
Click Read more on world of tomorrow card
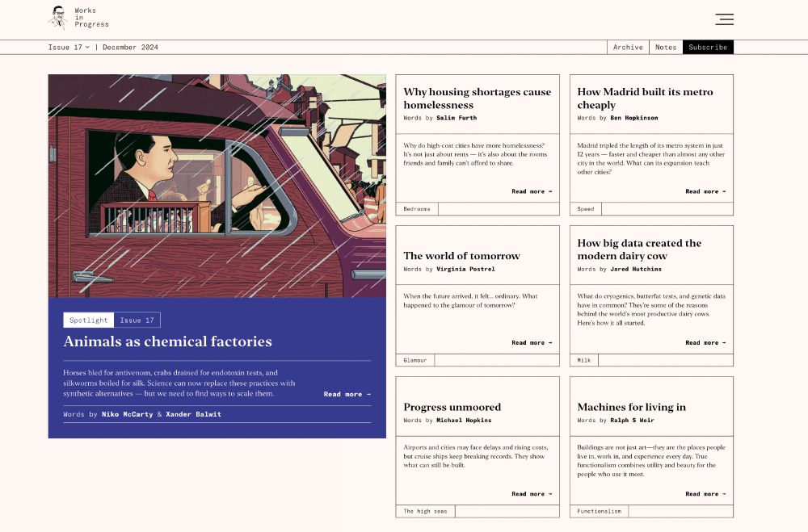[532, 342]
